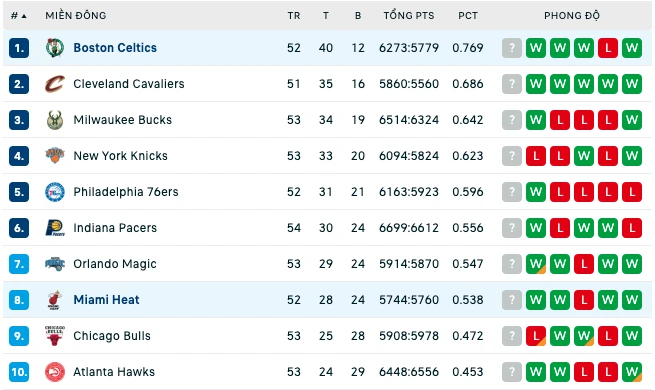Image resolution: width=655 pixels, height=390 pixels.
Task: Click the Orlando Magic logo
Action: click(x=55, y=264)
